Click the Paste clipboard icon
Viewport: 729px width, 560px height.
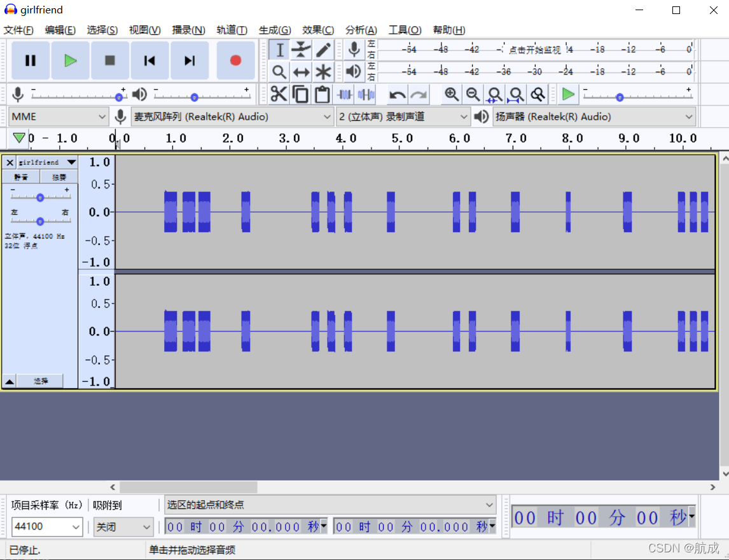(322, 94)
